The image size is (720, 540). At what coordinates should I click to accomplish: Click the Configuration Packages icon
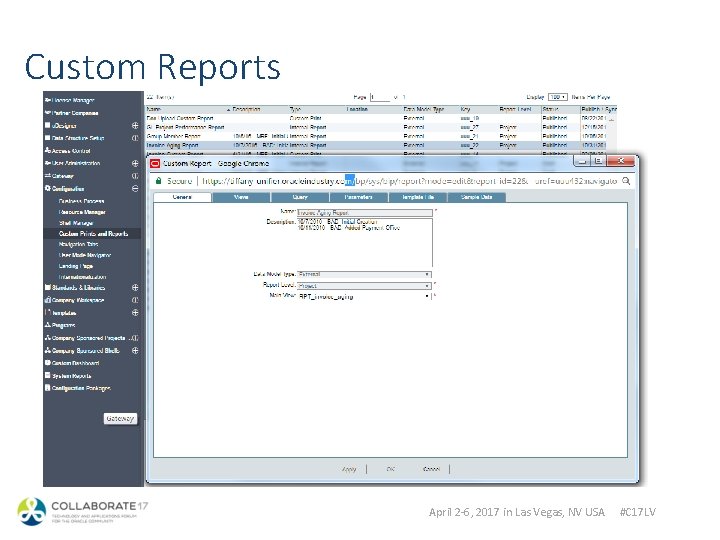tap(47, 388)
